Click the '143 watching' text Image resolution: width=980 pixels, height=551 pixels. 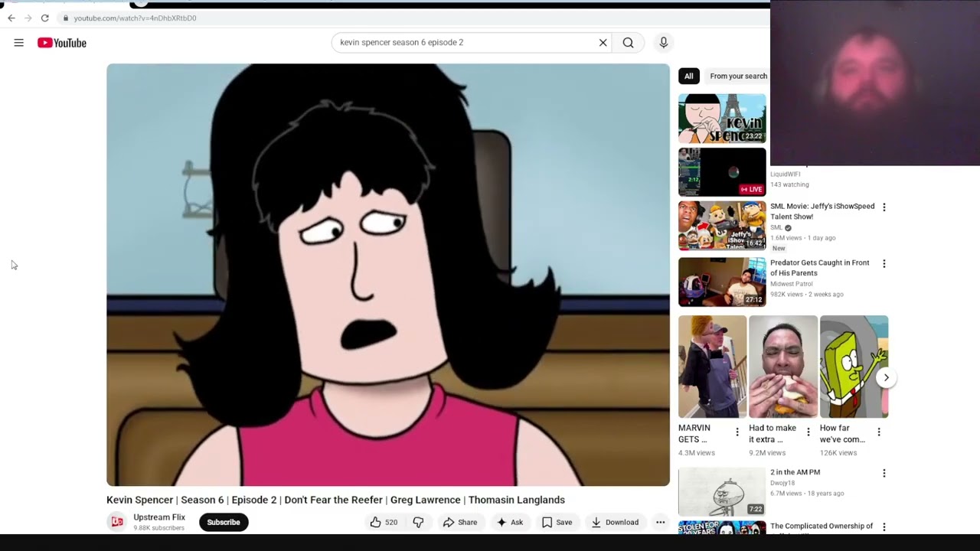tap(789, 184)
